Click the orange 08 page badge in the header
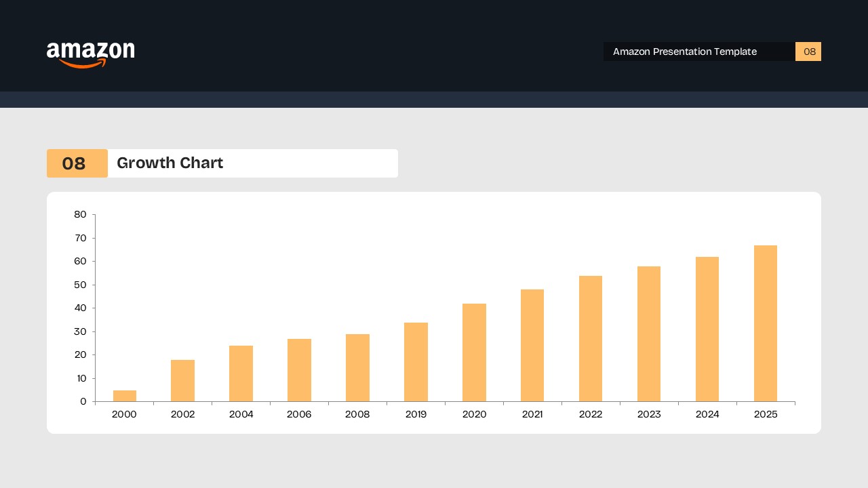 coord(808,52)
